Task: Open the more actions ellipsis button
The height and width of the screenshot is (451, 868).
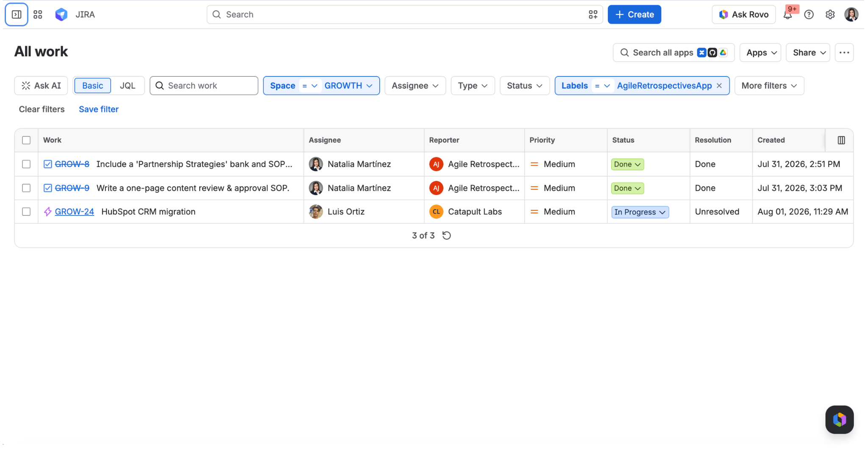Action: pyautogui.click(x=844, y=53)
